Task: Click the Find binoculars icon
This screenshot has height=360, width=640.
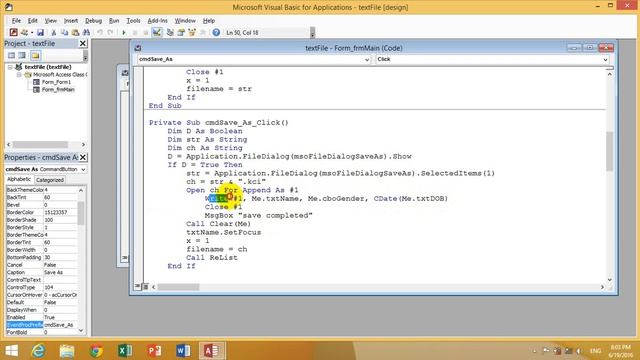Action: tap(86, 32)
